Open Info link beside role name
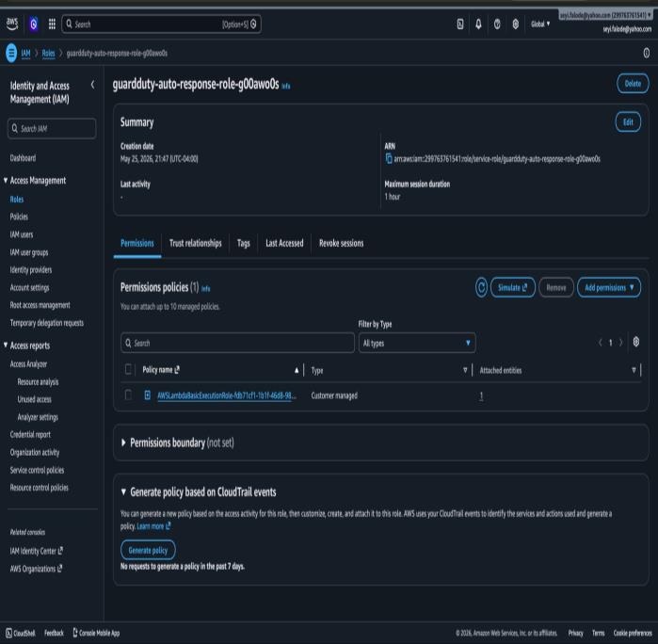This screenshot has height=644, width=658. pyautogui.click(x=286, y=87)
